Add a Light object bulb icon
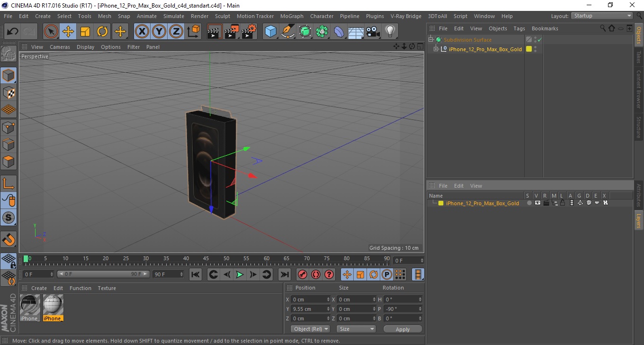 tap(390, 32)
